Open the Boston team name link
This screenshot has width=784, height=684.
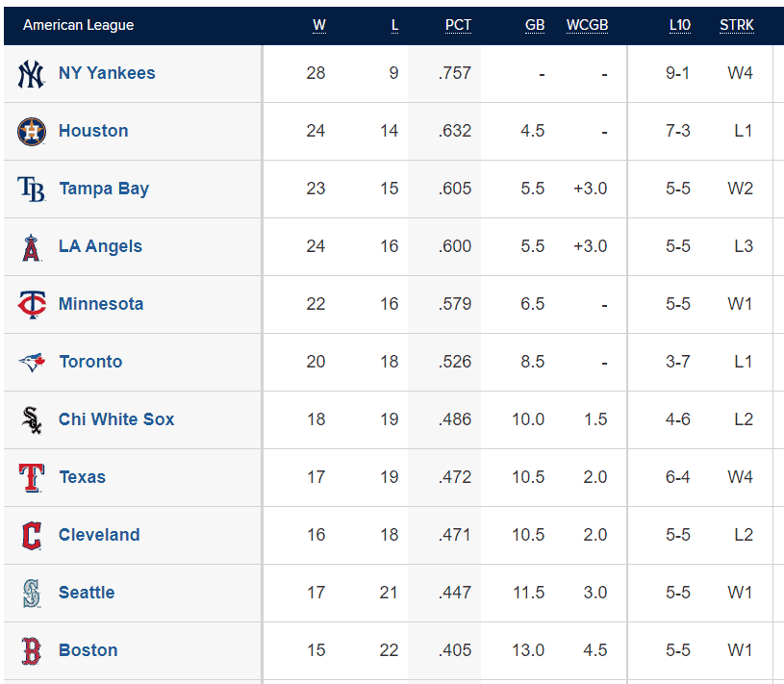[88, 650]
